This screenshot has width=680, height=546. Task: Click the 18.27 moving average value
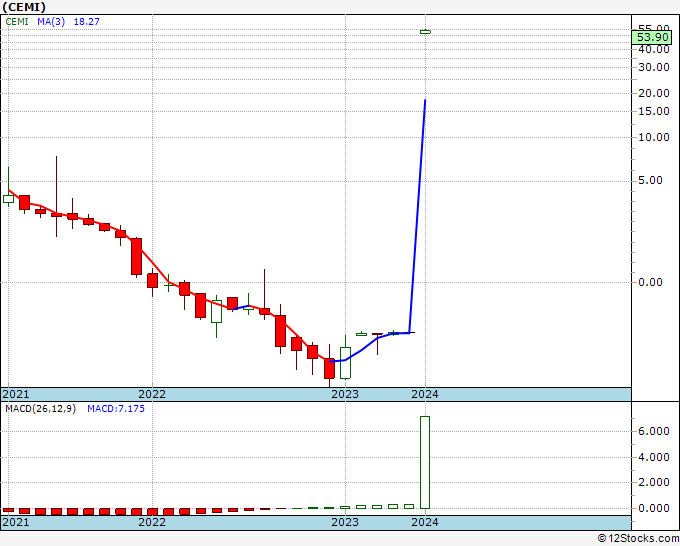(87, 21)
